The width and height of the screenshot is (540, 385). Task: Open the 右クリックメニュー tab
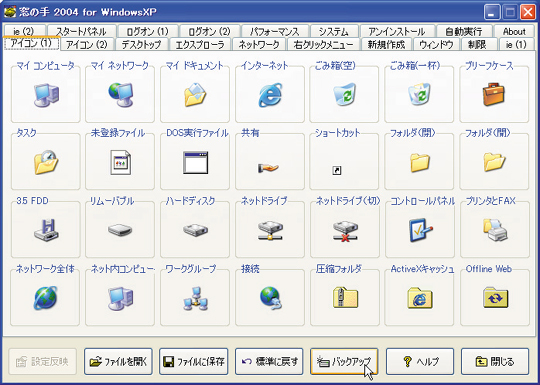323,44
